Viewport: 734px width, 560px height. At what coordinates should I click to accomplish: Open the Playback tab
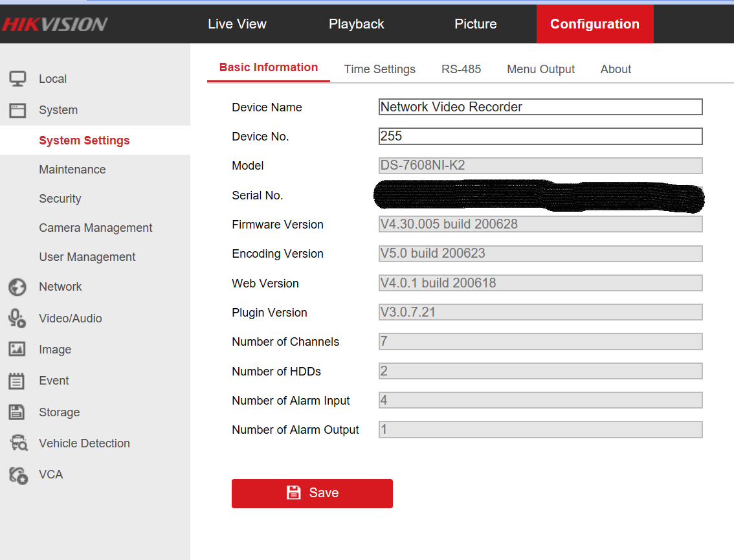[356, 24]
